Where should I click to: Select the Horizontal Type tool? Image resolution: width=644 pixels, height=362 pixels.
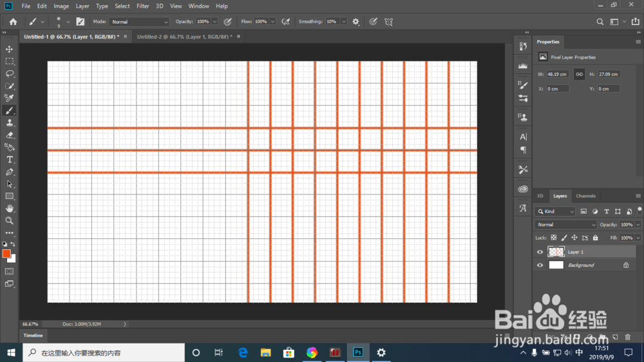click(9, 160)
